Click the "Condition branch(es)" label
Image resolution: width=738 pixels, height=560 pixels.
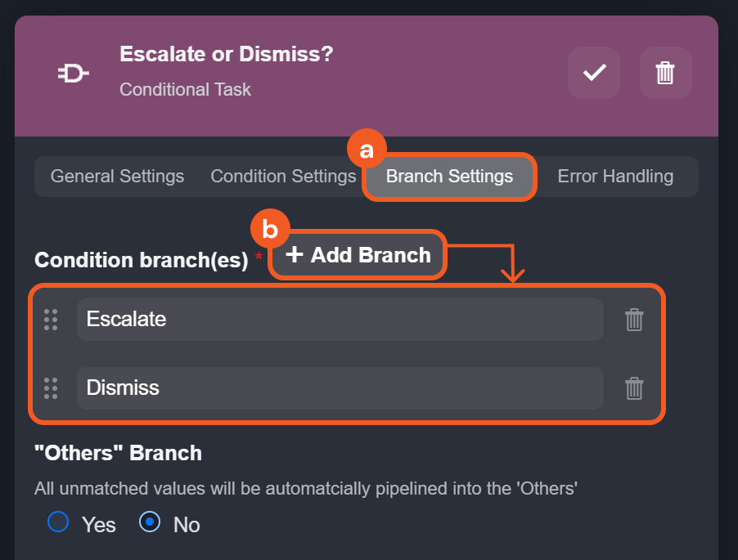click(141, 260)
